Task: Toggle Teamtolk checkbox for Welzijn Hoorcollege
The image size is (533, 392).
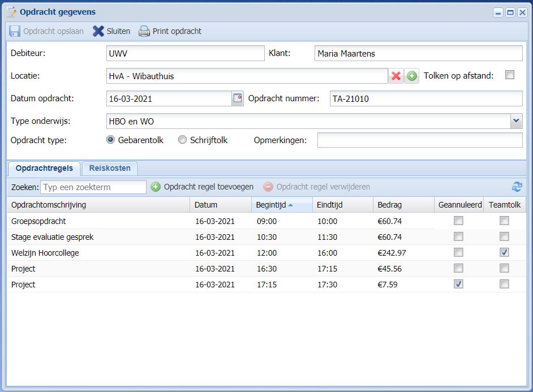Action: click(504, 252)
